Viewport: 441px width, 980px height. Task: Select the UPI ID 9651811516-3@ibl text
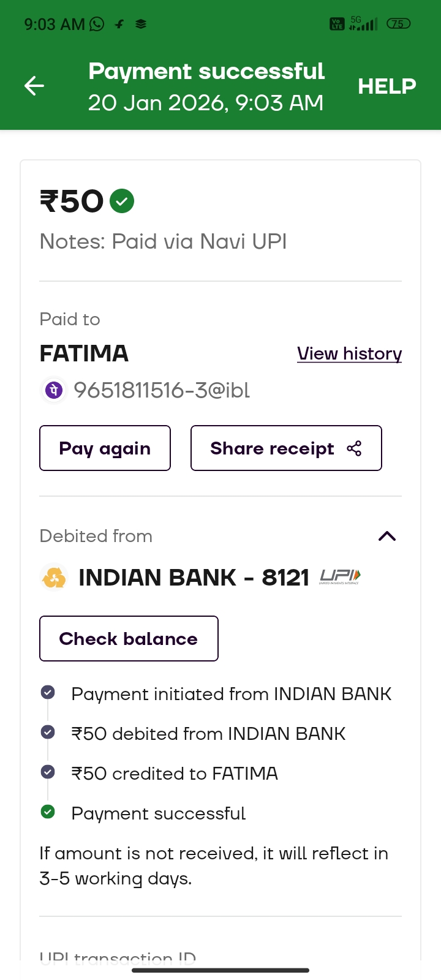(162, 390)
